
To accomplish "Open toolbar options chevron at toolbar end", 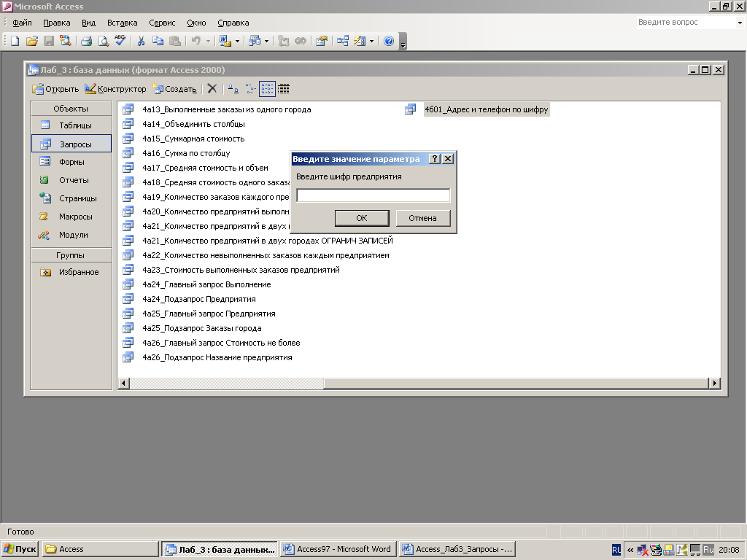I will coord(403,43).
